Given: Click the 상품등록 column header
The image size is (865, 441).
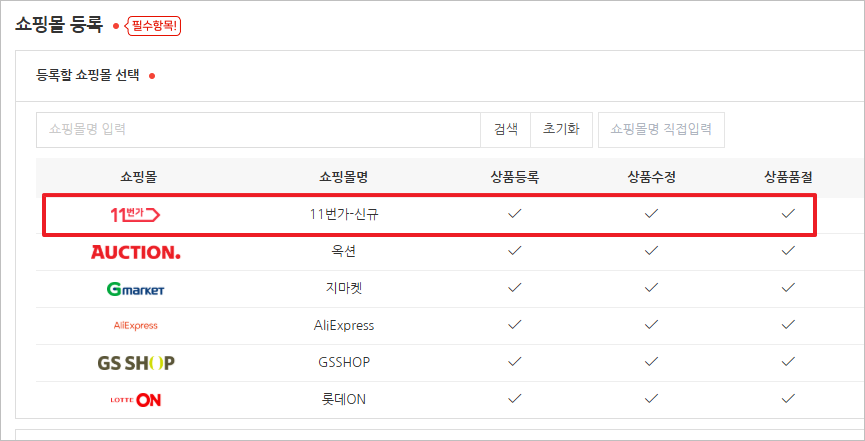Looking at the screenshot, I should click(x=515, y=177).
